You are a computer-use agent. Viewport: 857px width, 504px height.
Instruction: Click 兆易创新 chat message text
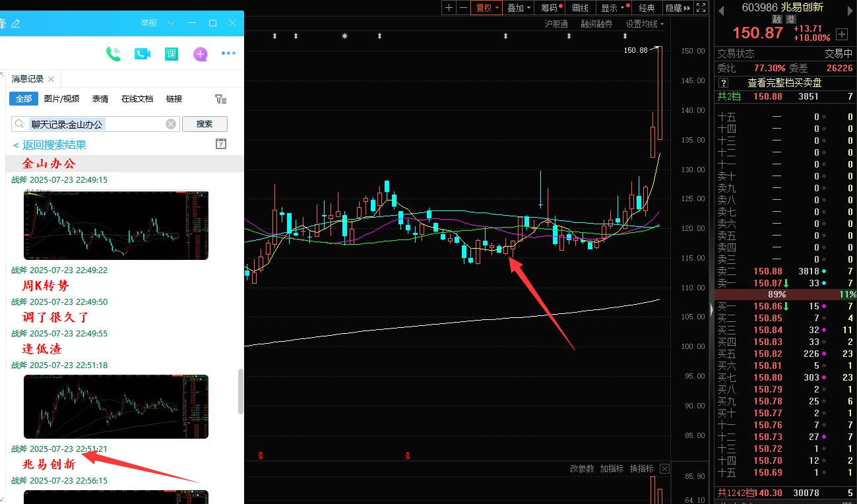pyautogui.click(x=49, y=464)
